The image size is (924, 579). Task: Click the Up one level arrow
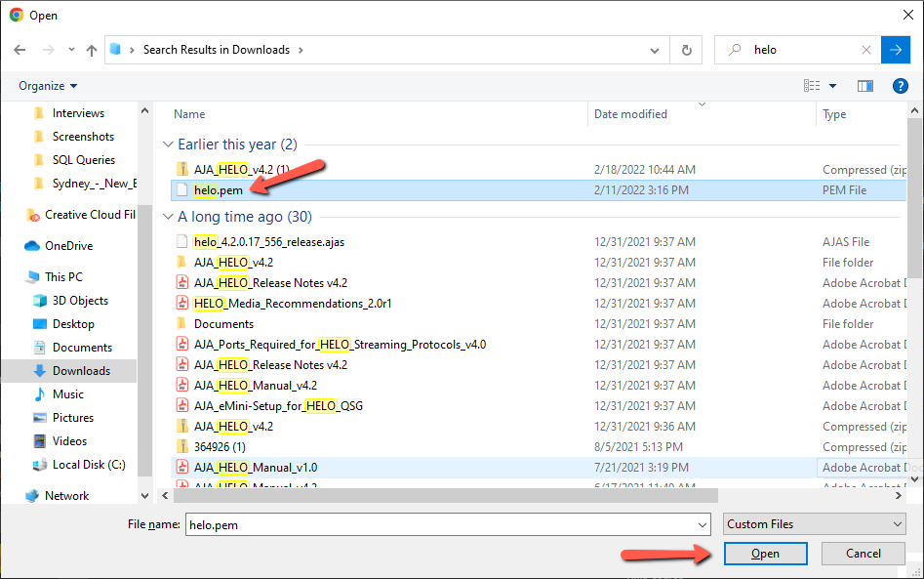coord(92,50)
